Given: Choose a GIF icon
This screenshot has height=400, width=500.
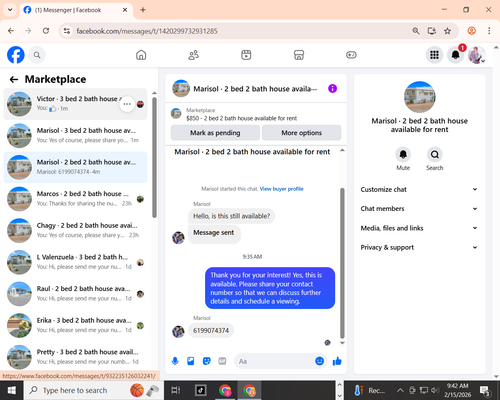Looking at the screenshot, I should pos(222,361).
